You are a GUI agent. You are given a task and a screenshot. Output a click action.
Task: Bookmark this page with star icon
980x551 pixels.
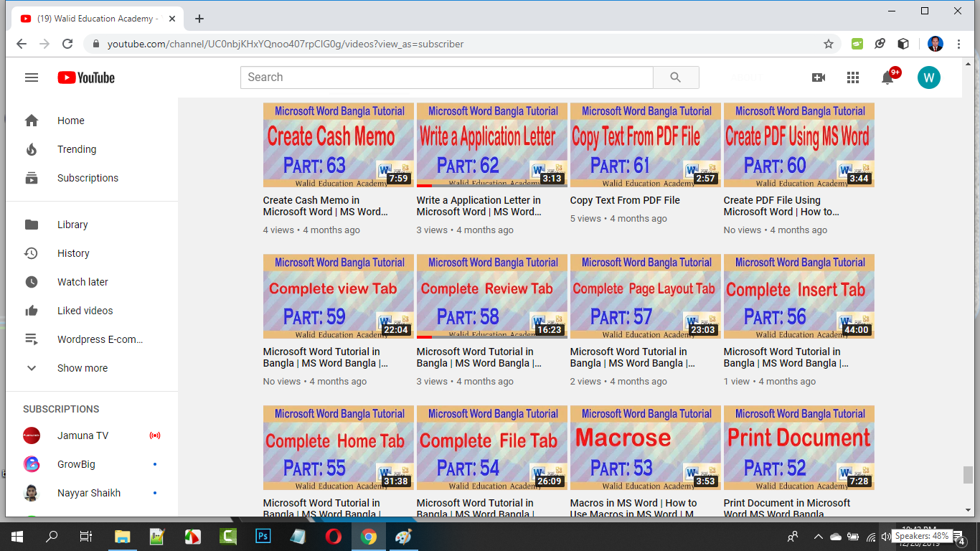point(829,44)
